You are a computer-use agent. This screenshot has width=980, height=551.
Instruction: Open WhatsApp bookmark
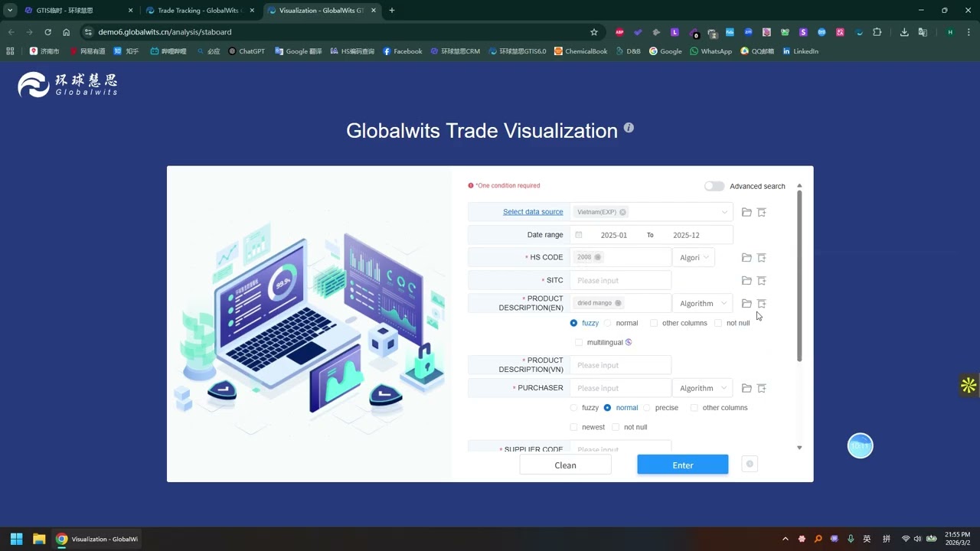710,51
